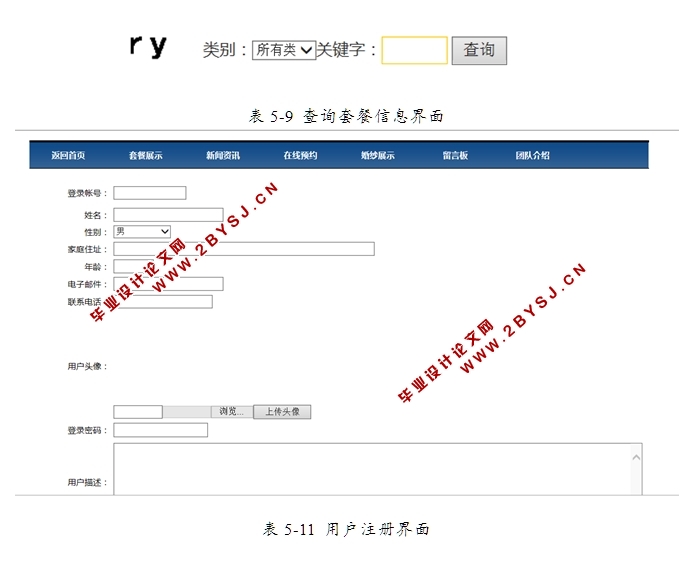Open the 类别 category dropdown
Screen dimensions: 688x583
tap(284, 50)
